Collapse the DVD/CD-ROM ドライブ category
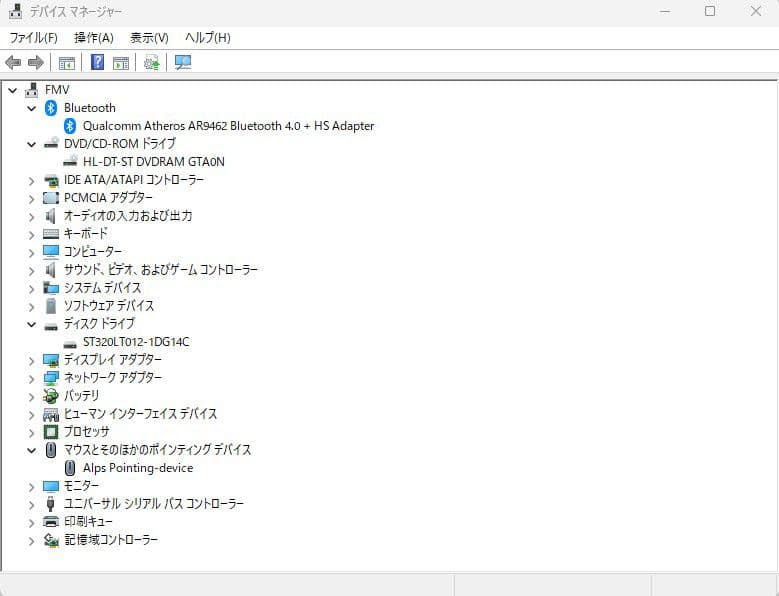Image resolution: width=779 pixels, height=596 pixels. coord(32,145)
